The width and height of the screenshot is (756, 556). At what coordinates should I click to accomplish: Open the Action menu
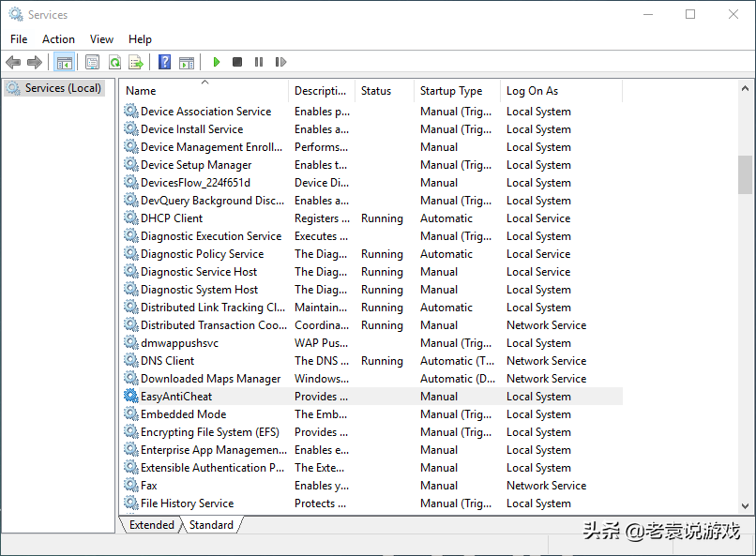[58, 39]
